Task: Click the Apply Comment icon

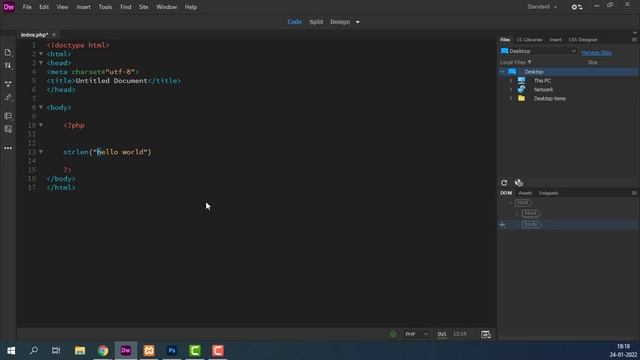Action: (x=8, y=116)
